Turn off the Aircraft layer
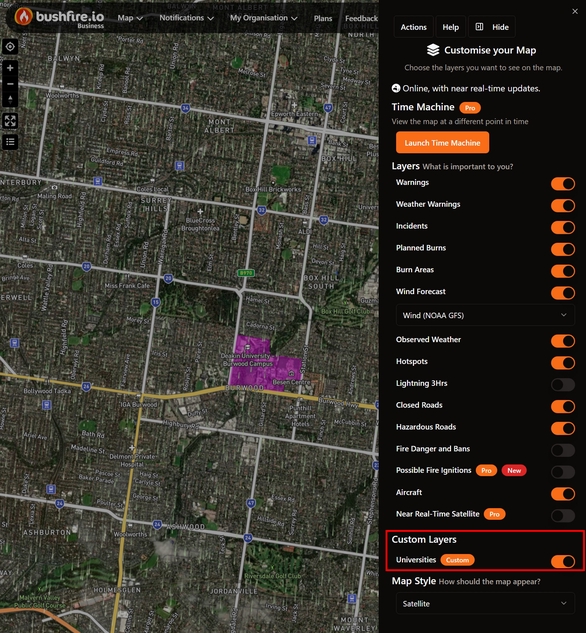 click(563, 493)
